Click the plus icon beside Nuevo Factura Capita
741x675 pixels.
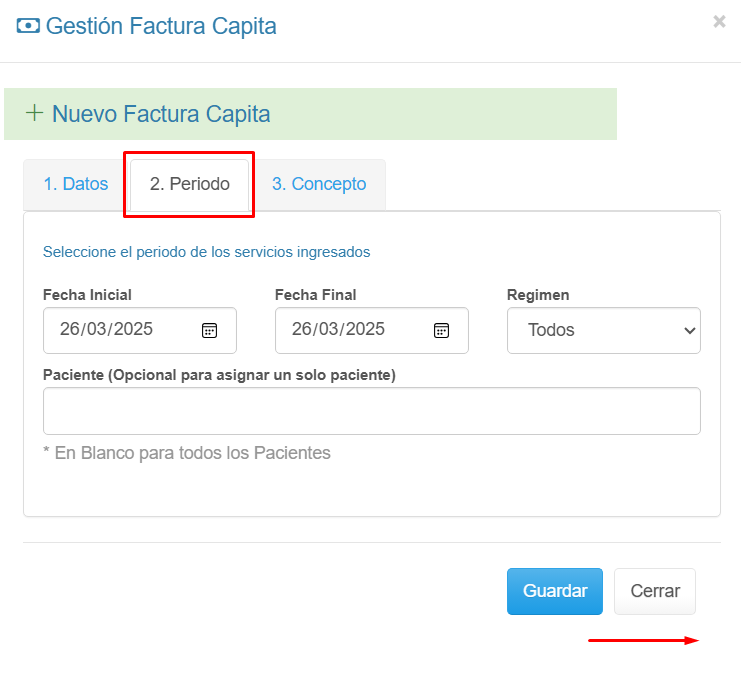[34, 113]
